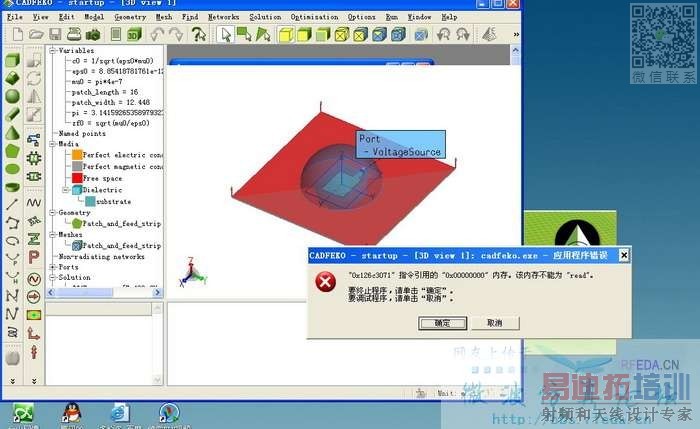Open a model file via folder icon
This screenshot has width=700, height=429.
coord(36,34)
